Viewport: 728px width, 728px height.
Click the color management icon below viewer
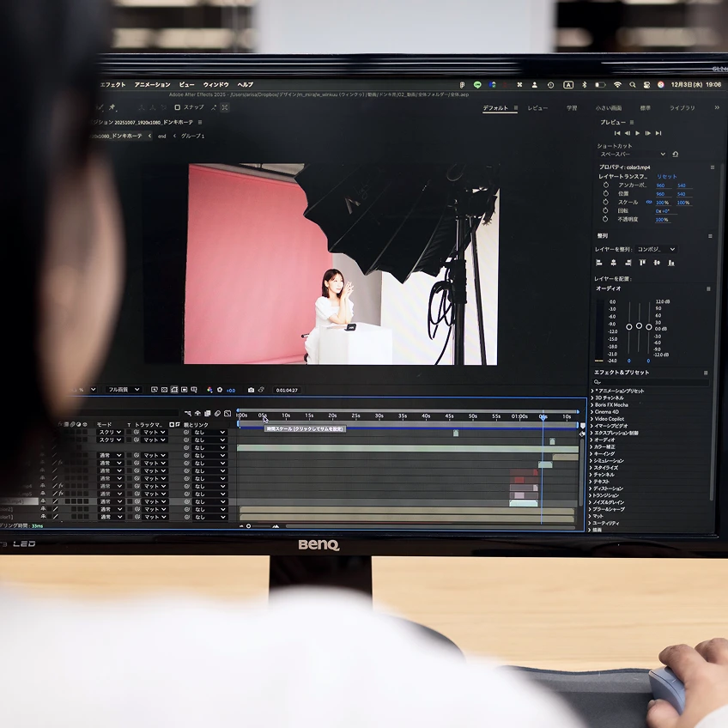[x=210, y=390]
